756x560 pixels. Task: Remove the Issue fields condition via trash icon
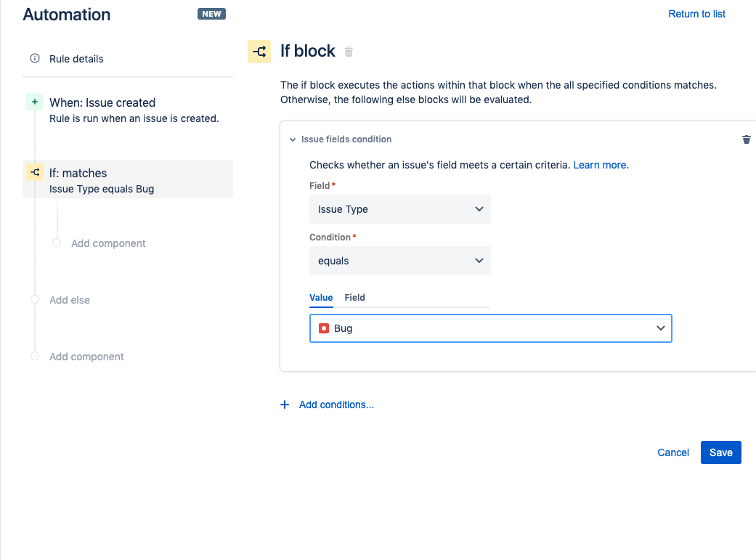coord(747,139)
